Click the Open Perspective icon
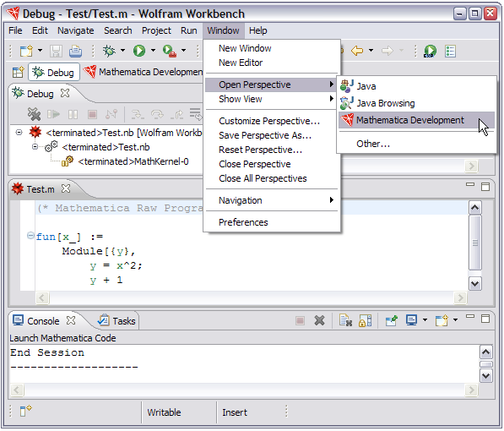Viewport: 504px width, 431px height. click(x=18, y=72)
